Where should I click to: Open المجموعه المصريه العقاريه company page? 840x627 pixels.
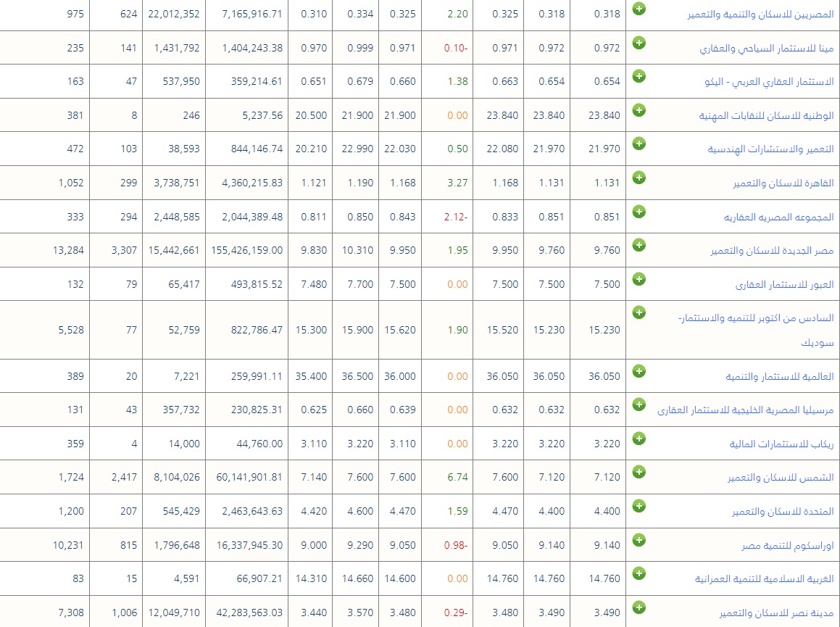point(779,217)
